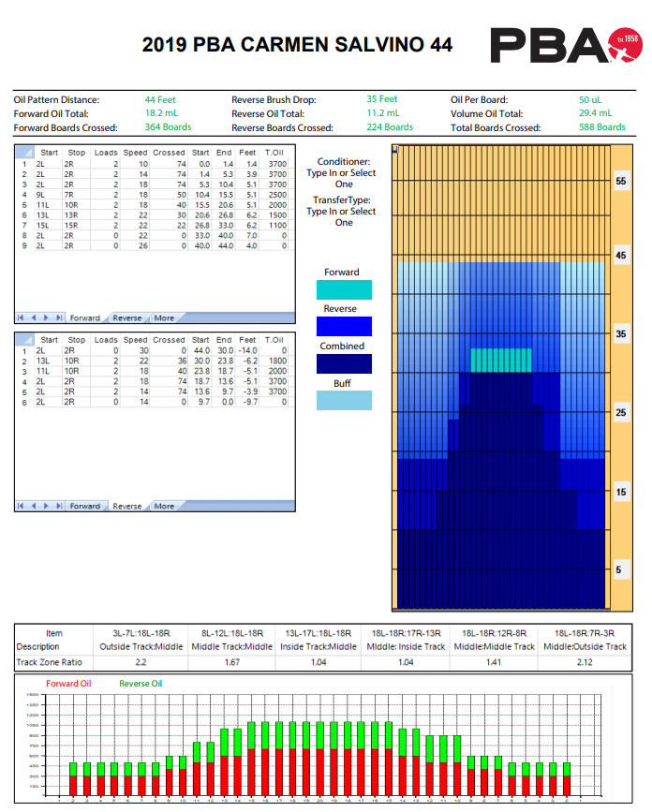Click the 55 feet lane marker
This screenshot has height=812, width=652.
point(621,182)
